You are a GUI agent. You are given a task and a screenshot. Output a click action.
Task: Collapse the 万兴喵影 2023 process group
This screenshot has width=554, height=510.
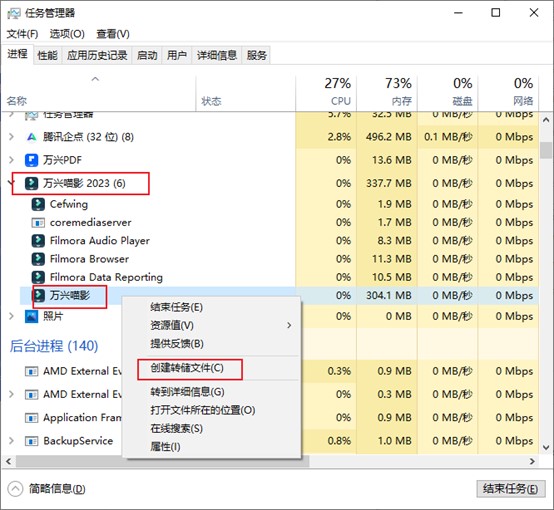coord(12,183)
